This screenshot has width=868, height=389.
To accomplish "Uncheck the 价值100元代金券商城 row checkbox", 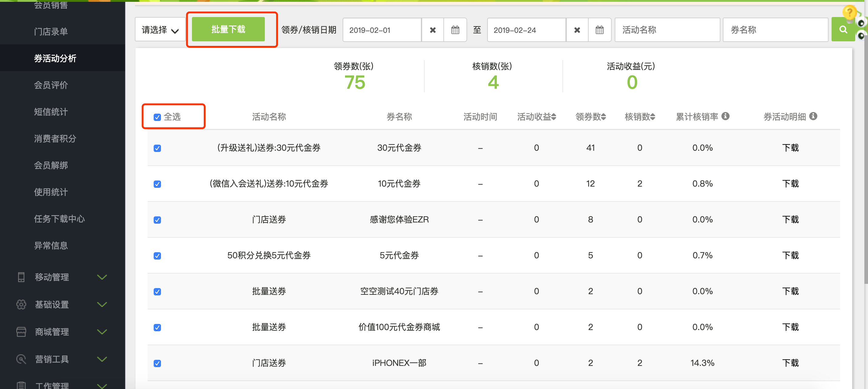I will point(157,328).
